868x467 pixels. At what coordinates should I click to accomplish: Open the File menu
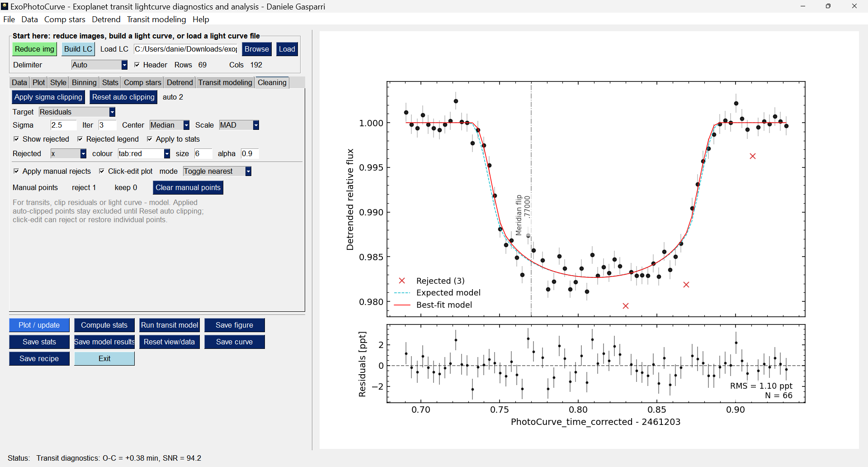9,19
